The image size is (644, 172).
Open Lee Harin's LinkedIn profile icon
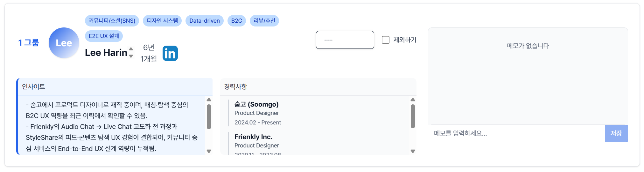tap(170, 53)
